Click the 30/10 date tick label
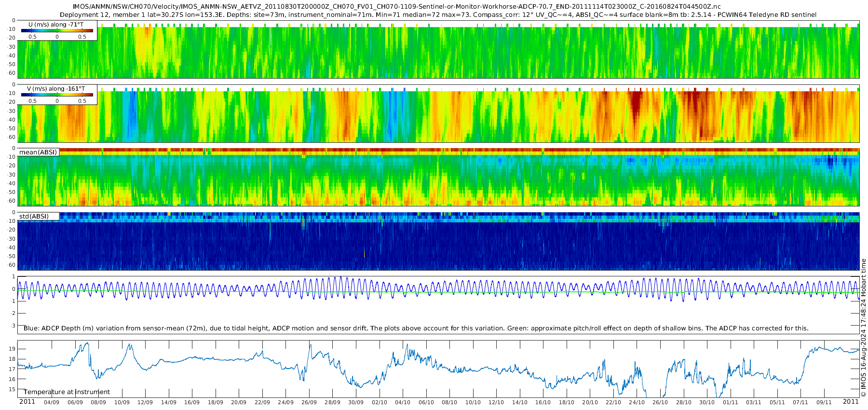The image size is (868, 410). click(x=707, y=402)
